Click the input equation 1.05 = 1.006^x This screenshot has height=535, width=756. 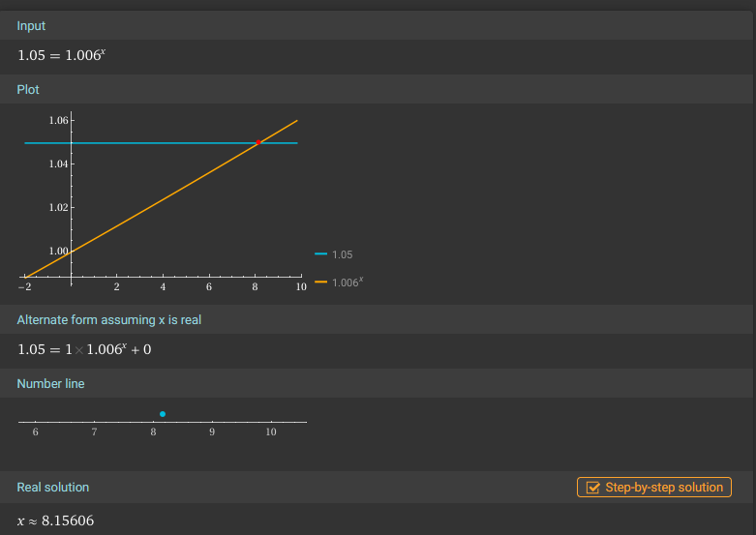(61, 55)
